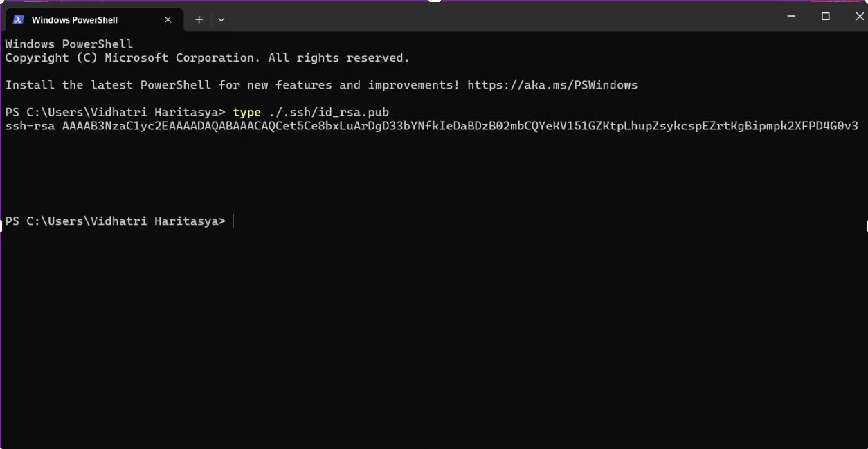
Task: Click the PowerShell icon in the tab
Action: (19, 19)
